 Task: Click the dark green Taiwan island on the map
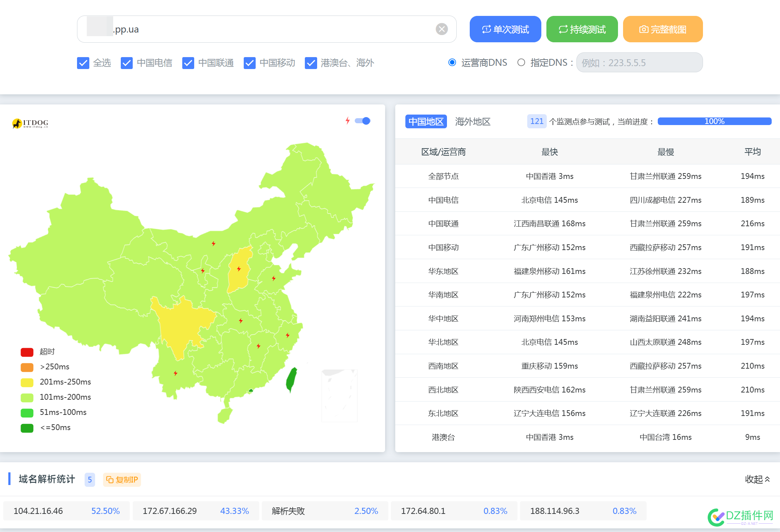[x=291, y=379]
